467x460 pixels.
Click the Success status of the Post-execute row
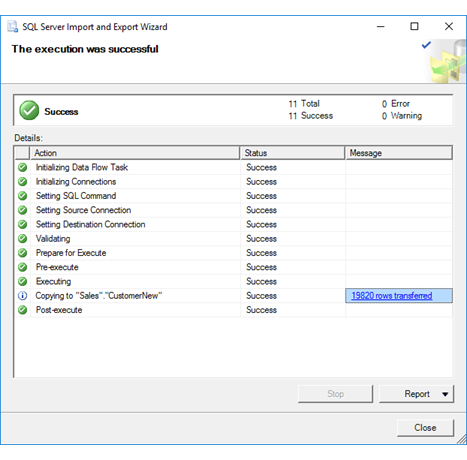(x=261, y=310)
